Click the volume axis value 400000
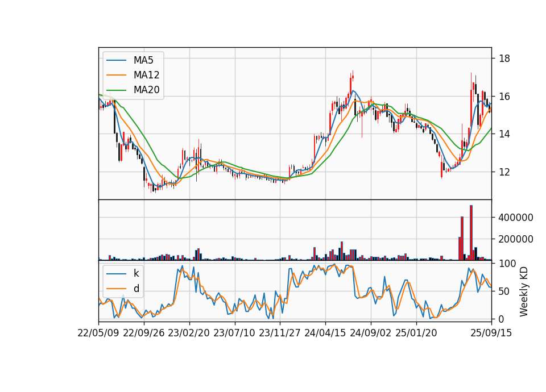This screenshot has height=392, width=546. (516, 218)
